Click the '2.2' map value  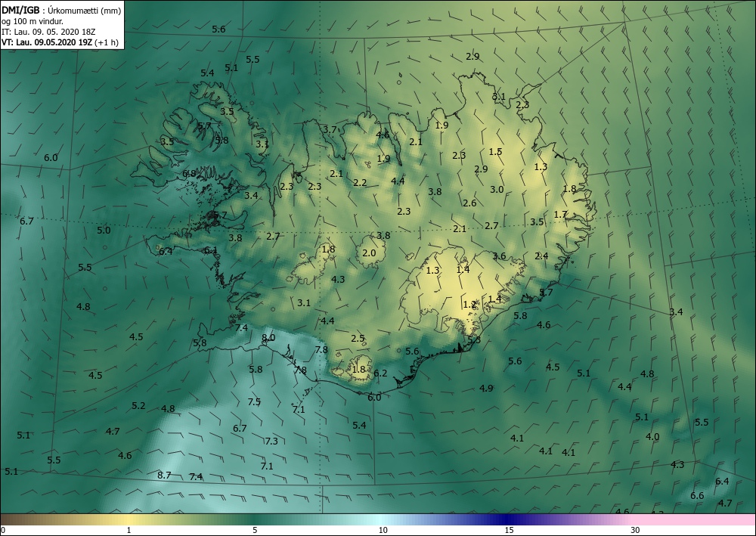[x=360, y=182]
